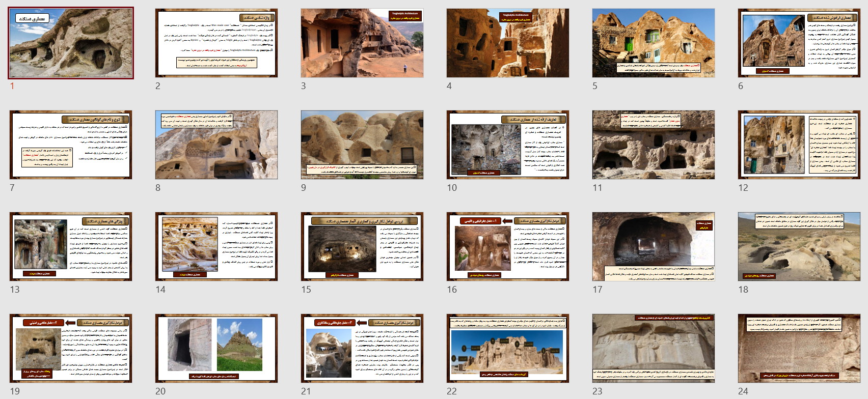Image resolution: width=868 pixels, height=399 pixels.
Task: Click slide 18 desert landscape thumbnail
Action: click(x=799, y=246)
